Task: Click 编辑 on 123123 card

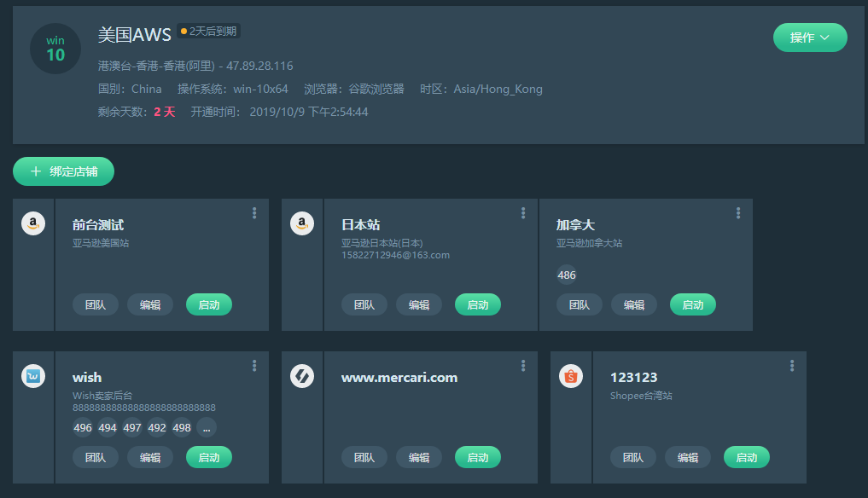Action: (x=688, y=458)
